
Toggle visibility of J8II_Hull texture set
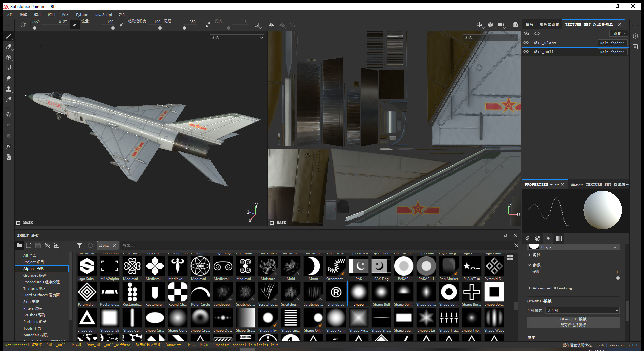click(x=526, y=52)
